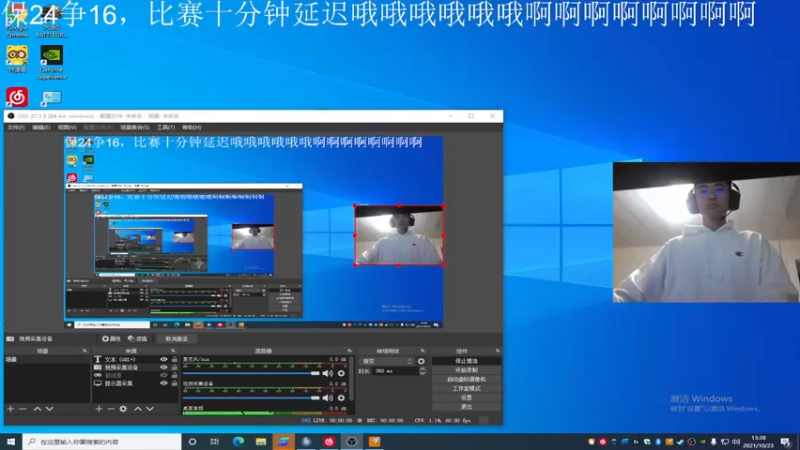Move source up with arrow icon
This screenshot has width=800, height=450.
[138, 409]
